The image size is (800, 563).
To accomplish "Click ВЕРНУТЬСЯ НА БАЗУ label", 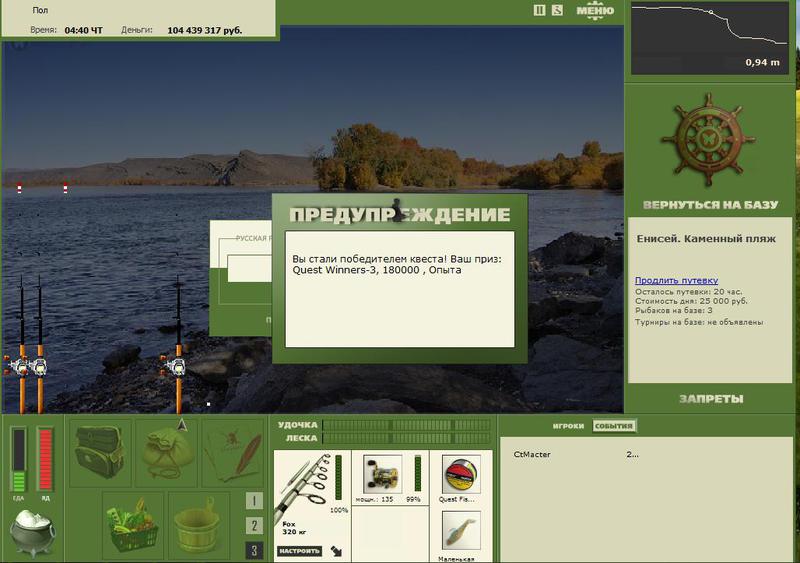I will 710,205.
